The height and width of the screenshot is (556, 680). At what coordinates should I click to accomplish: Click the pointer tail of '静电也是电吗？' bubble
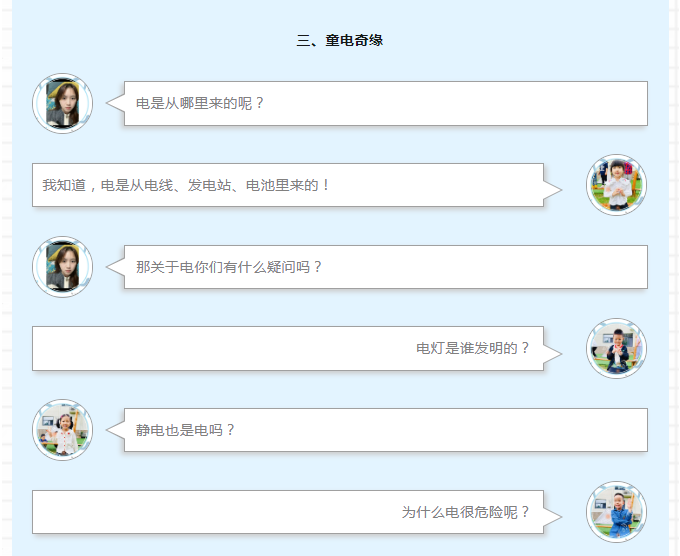click(116, 430)
